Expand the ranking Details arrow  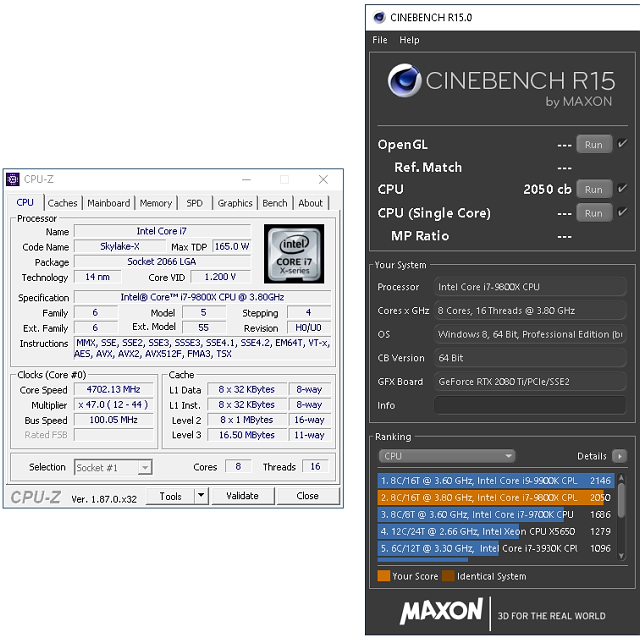[x=619, y=456]
